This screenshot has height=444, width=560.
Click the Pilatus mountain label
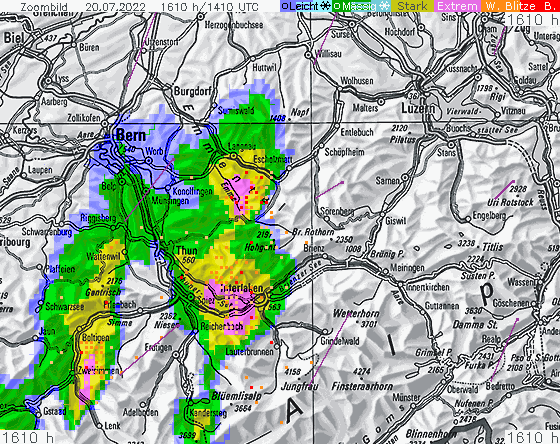(x=402, y=140)
